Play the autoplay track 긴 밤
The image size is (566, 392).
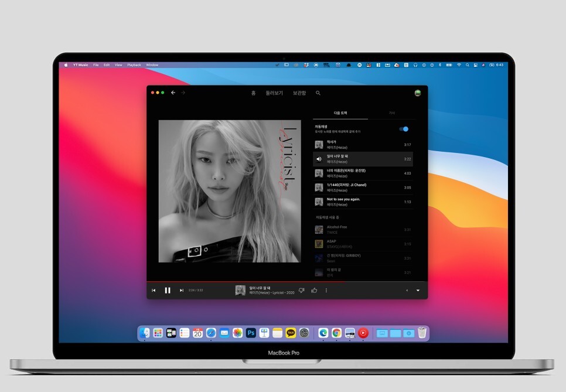(x=363, y=258)
